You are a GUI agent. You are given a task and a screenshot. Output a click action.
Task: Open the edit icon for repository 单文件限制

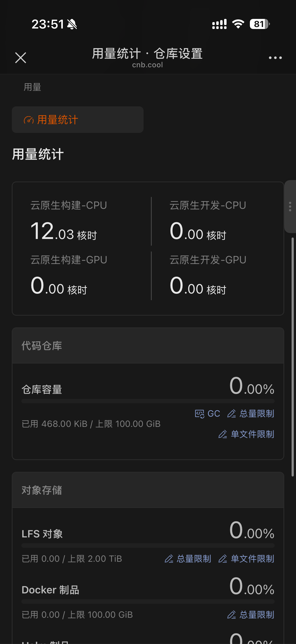[x=223, y=434]
